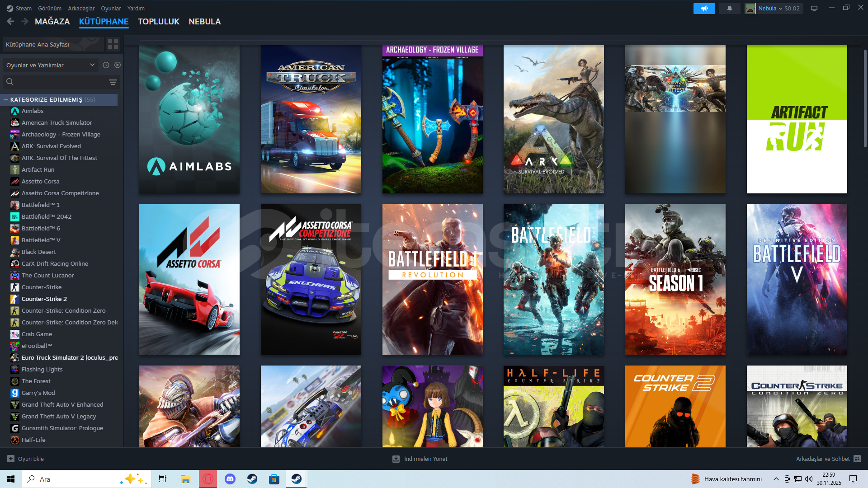
Task: Click the library grid vertical scrollbar
Action: (x=865, y=99)
